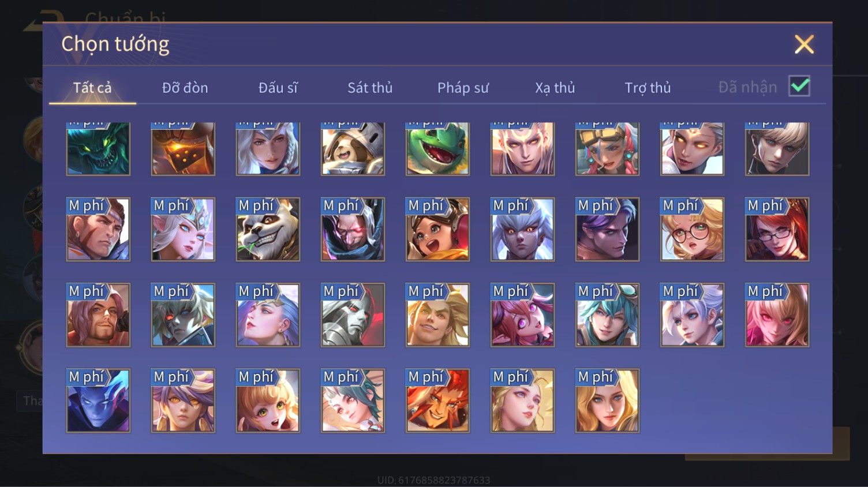
Task: Select the golden-armored helmet hero
Action: coord(183,148)
